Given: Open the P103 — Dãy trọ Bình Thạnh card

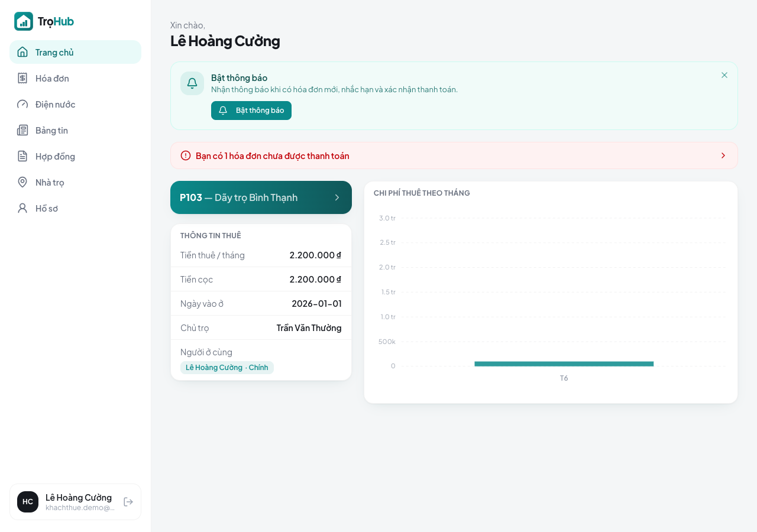Looking at the screenshot, I should coord(261,197).
